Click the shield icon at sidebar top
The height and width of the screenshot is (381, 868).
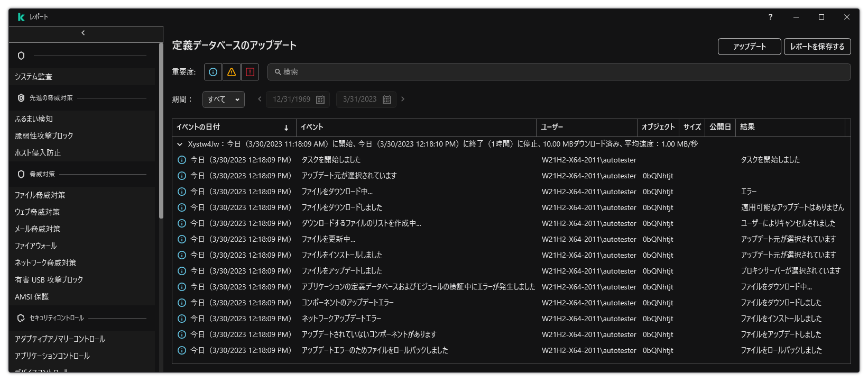click(x=21, y=56)
